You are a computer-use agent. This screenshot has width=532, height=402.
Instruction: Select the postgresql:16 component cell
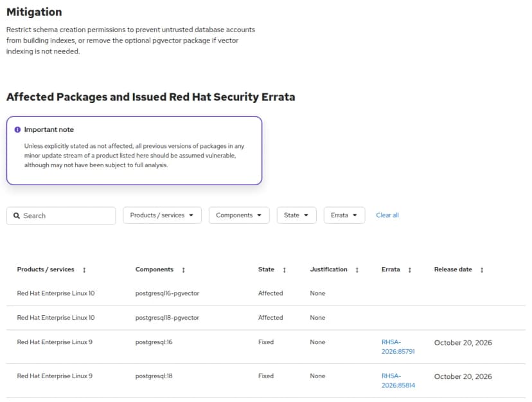click(x=154, y=342)
